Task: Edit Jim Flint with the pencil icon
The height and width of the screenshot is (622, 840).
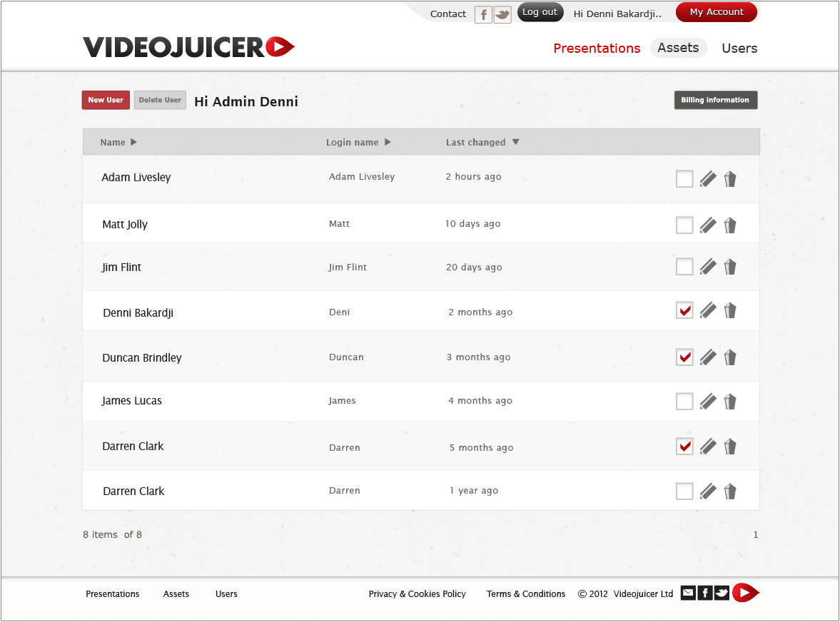Action: coord(707,267)
